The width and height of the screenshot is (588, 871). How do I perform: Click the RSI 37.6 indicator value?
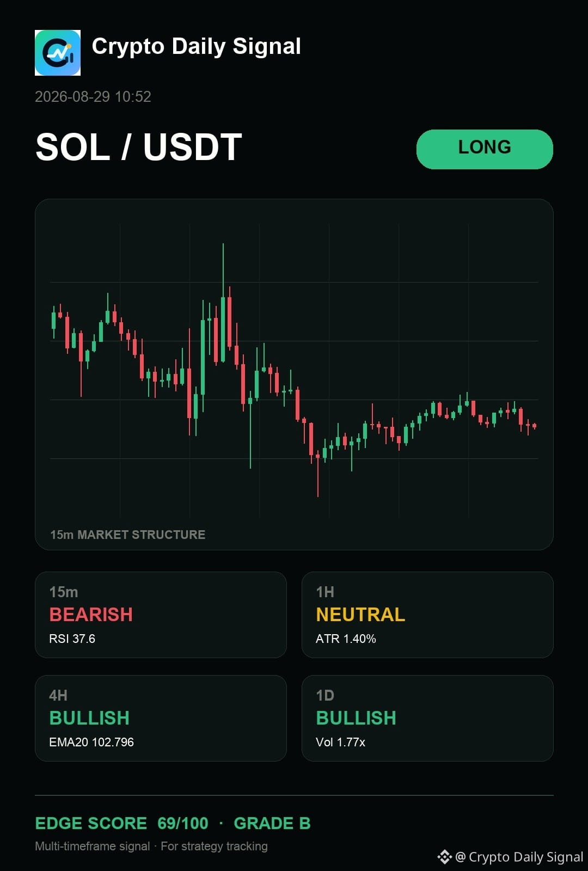point(72,639)
